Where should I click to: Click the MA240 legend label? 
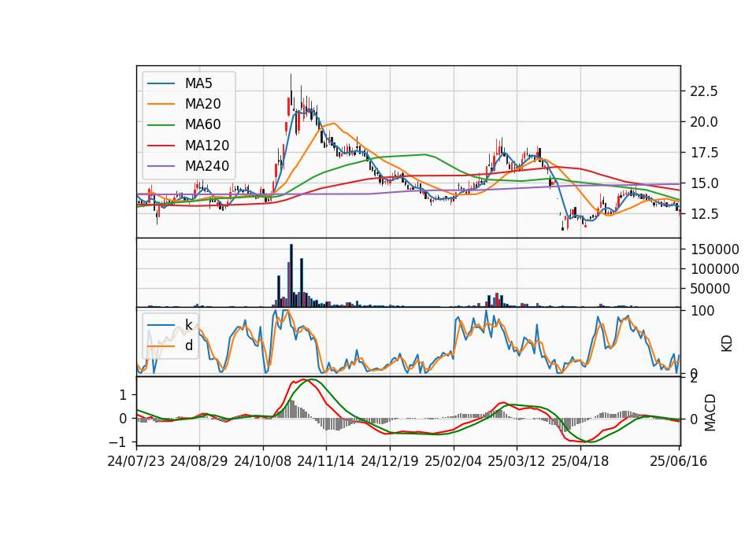(x=207, y=166)
